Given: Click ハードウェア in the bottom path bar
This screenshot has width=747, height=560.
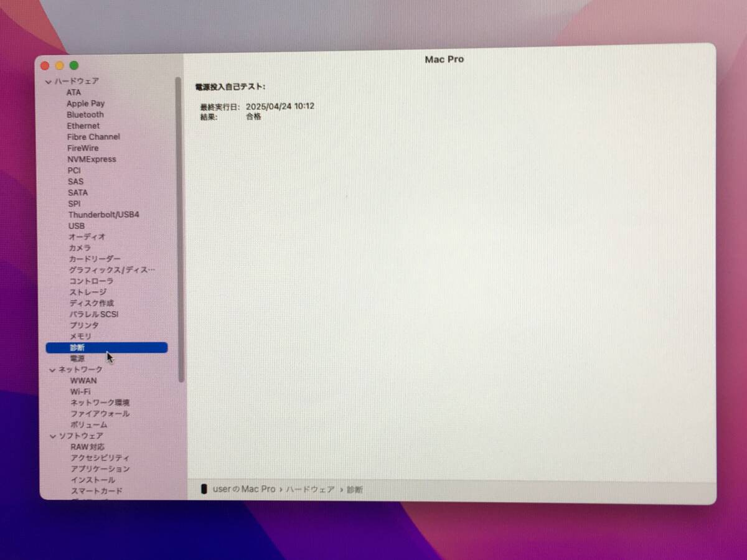Looking at the screenshot, I should pos(310,490).
